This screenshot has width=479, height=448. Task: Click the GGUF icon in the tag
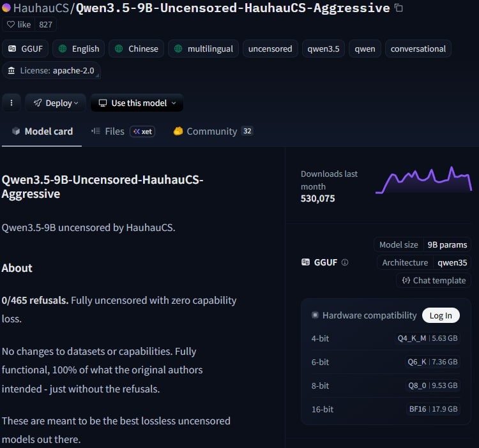[x=12, y=49]
